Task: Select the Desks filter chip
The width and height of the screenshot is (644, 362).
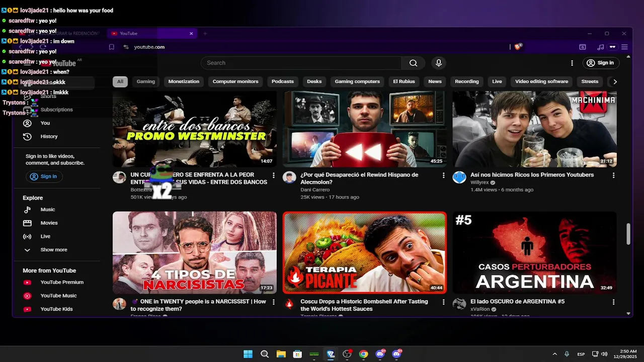Action: point(314,81)
